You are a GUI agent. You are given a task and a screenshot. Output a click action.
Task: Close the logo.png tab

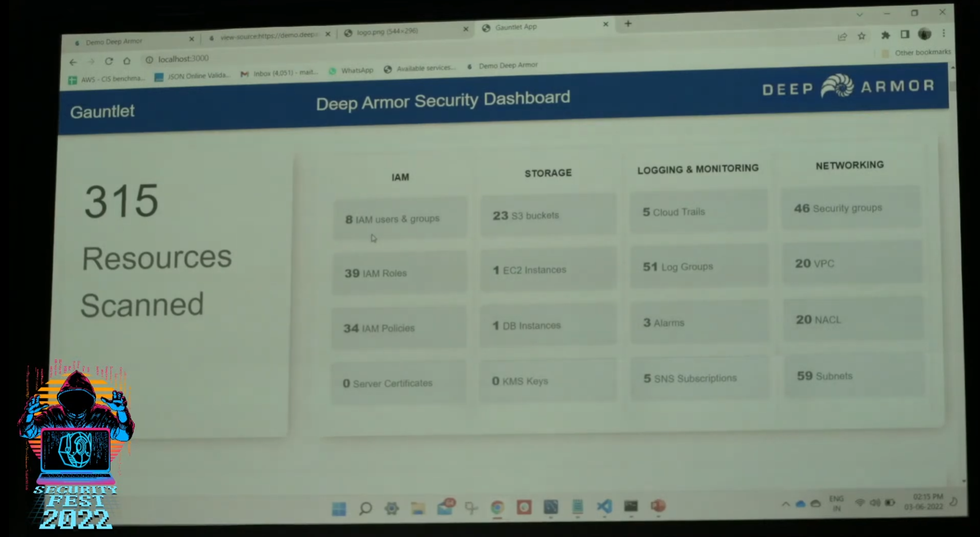pyautogui.click(x=466, y=29)
